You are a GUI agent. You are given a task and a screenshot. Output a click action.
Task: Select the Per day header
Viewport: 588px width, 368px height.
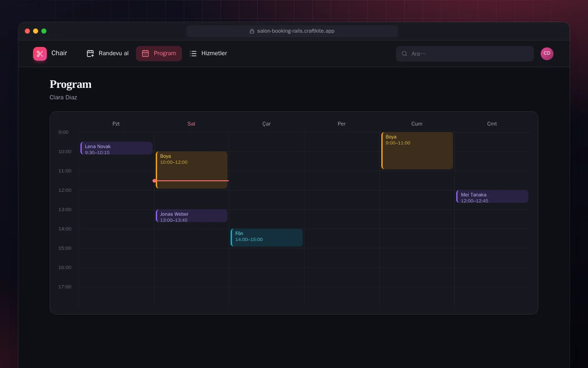click(x=342, y=124)
